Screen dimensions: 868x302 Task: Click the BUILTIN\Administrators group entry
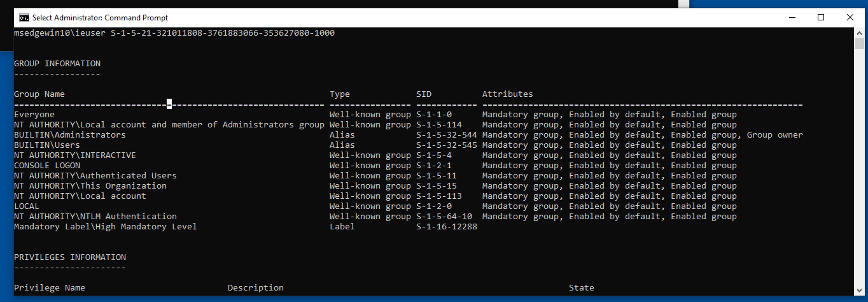click(x=70, y=135)
